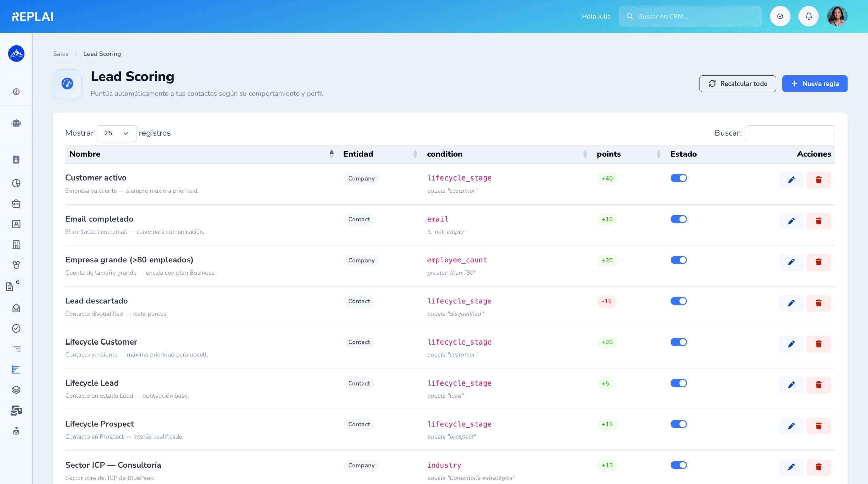Image resolution: width=868 pixels, height=484 pixels.
Task: Switch off Lifecycle Customer rule
Action: 678,342
